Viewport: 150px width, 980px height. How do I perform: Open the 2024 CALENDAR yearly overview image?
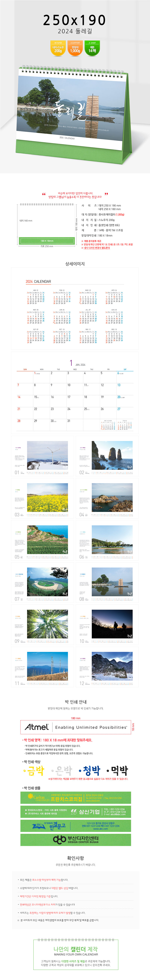pos(75,309)
